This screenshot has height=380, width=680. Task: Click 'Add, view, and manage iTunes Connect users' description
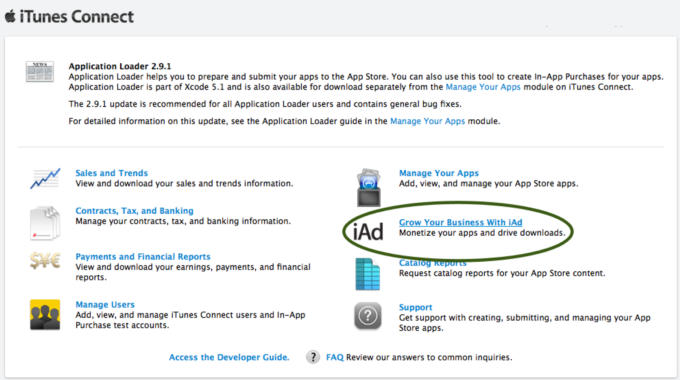(x=190, y=320)
